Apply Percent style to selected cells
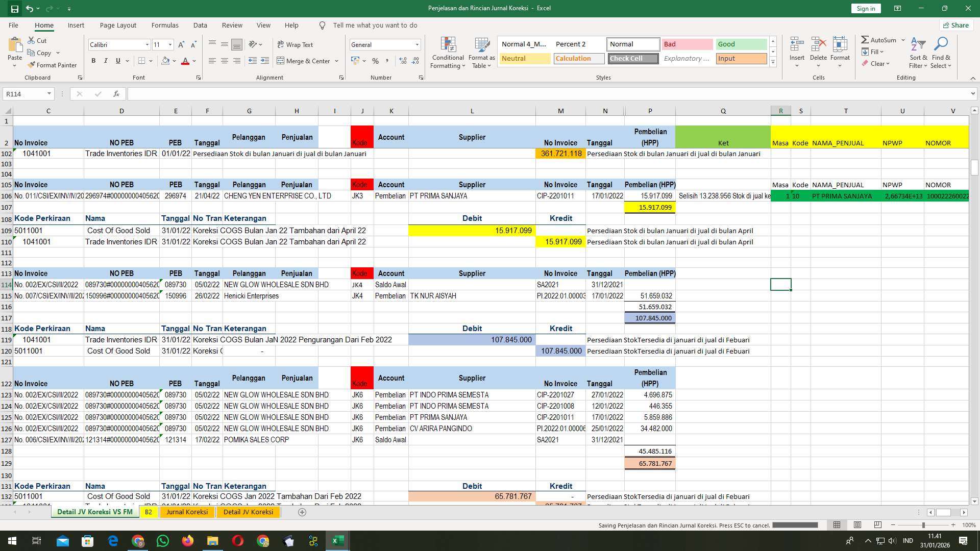 tap(376, 61)
